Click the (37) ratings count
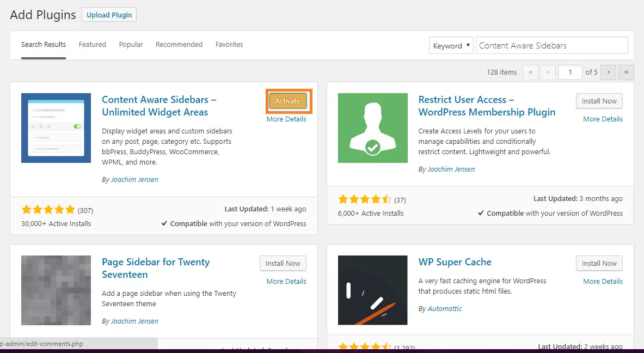 pos(400,200)
